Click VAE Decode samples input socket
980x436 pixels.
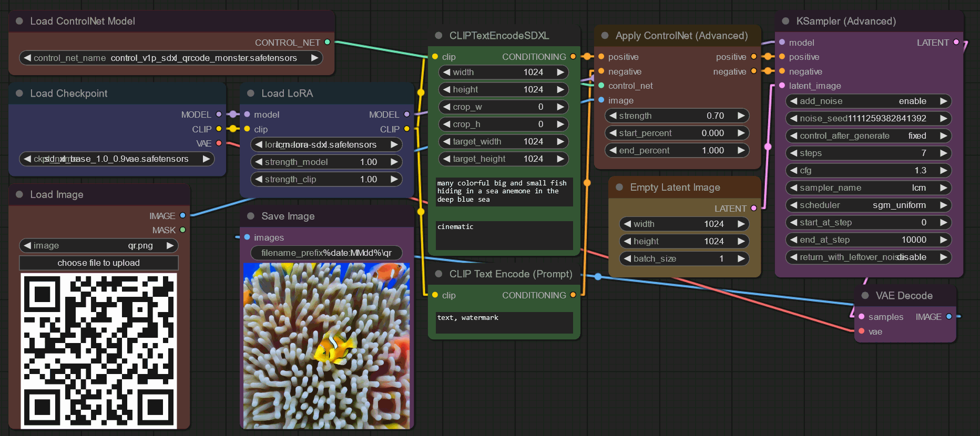(861, 316)
